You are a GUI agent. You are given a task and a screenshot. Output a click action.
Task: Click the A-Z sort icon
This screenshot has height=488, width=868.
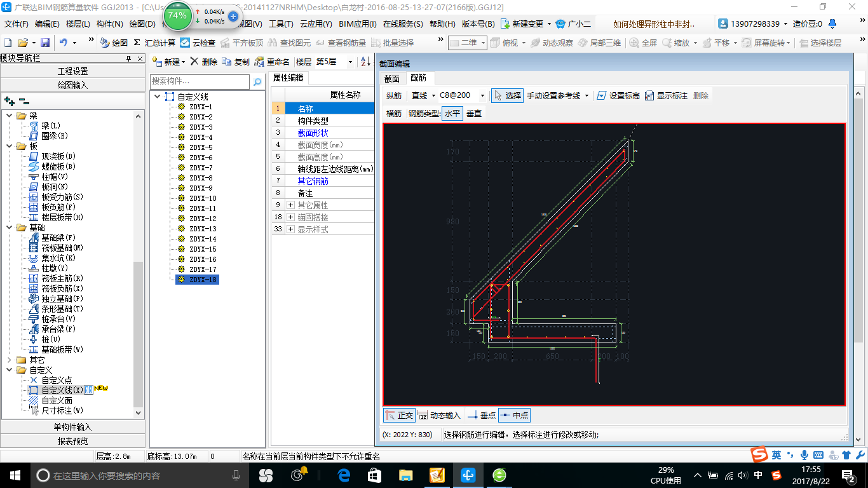[x=365, y=62]
